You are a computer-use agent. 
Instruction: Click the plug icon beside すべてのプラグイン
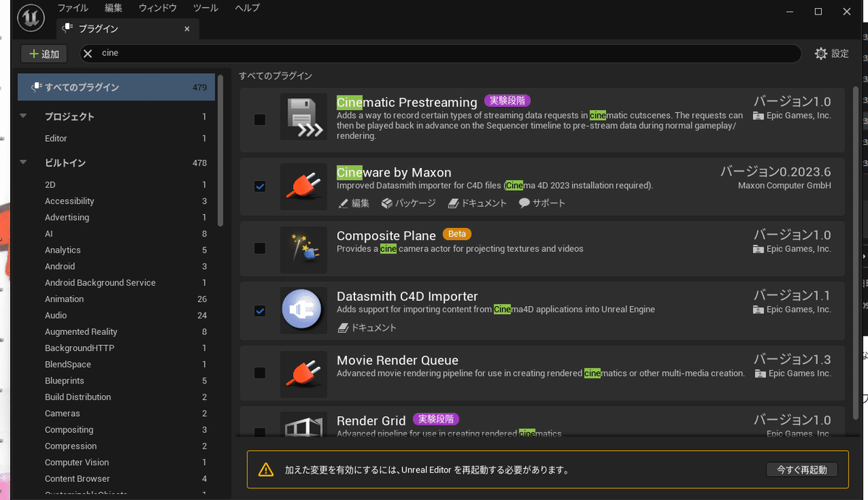pos(36,87)
